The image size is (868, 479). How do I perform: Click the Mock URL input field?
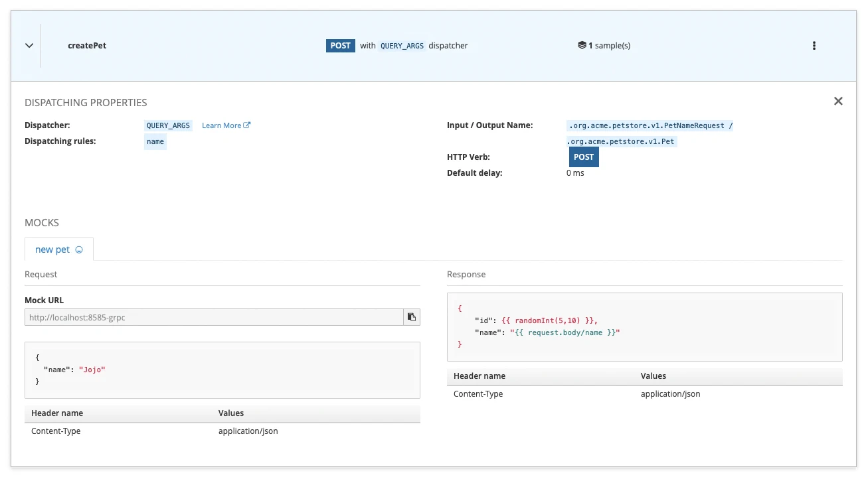coord(214,317)
